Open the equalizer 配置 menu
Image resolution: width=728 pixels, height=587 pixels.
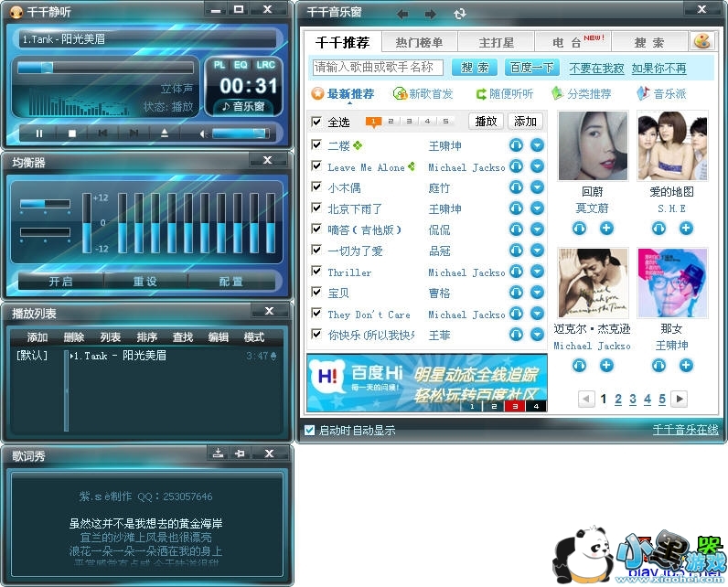point(230,282)
